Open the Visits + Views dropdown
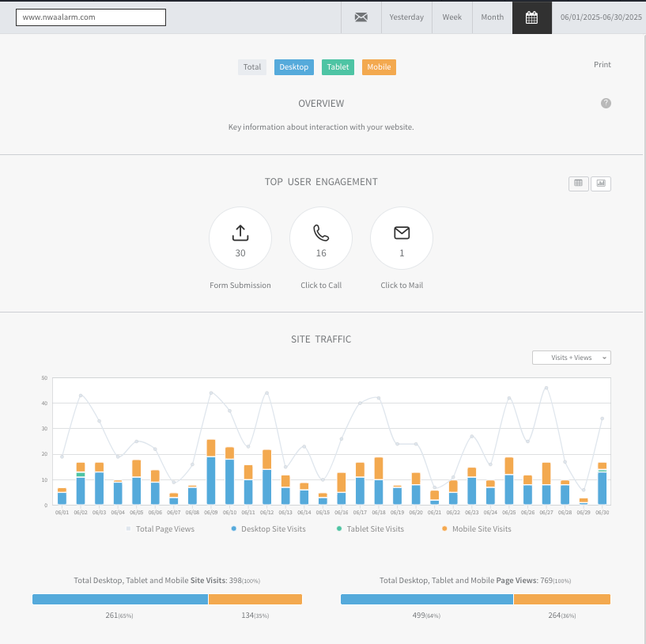 point(572,358)
